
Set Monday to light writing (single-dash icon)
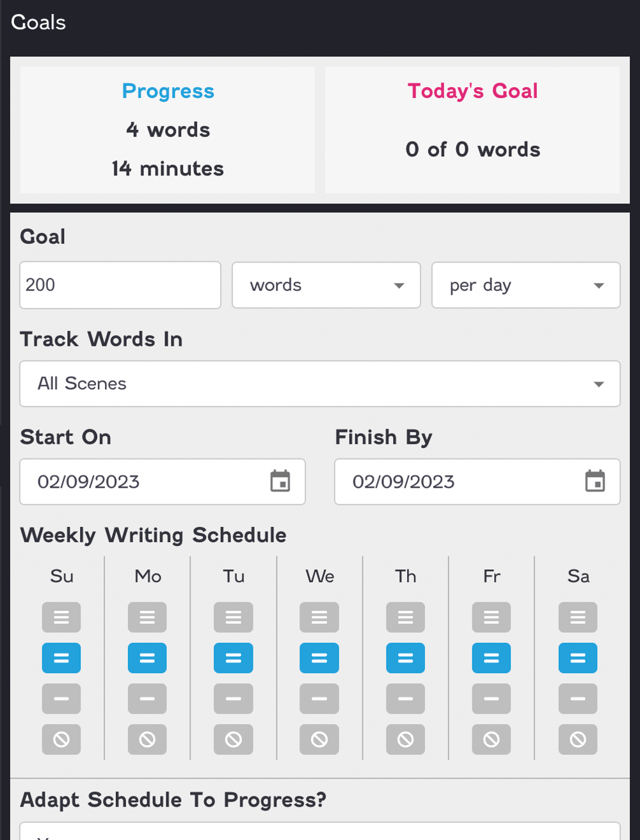[x=147, y=699]
